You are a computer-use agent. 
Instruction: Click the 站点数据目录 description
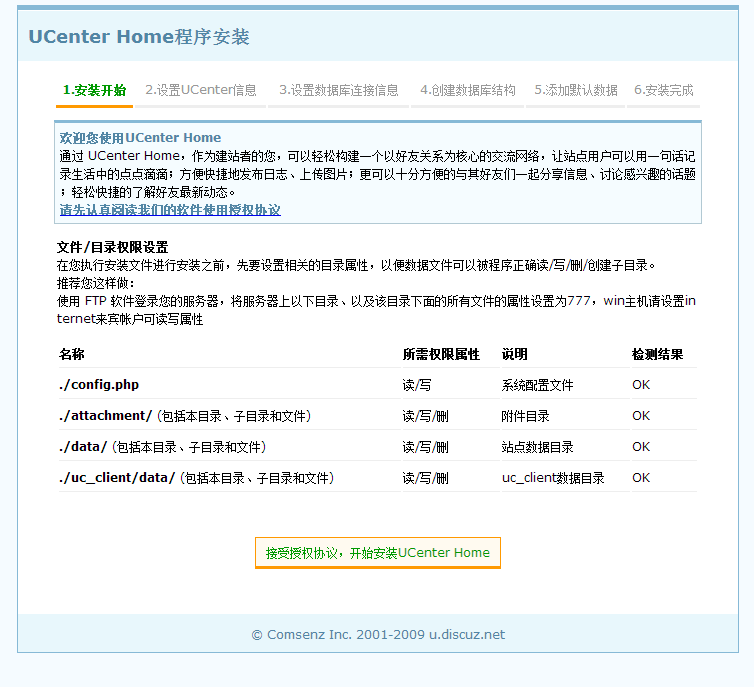point(538,447)
